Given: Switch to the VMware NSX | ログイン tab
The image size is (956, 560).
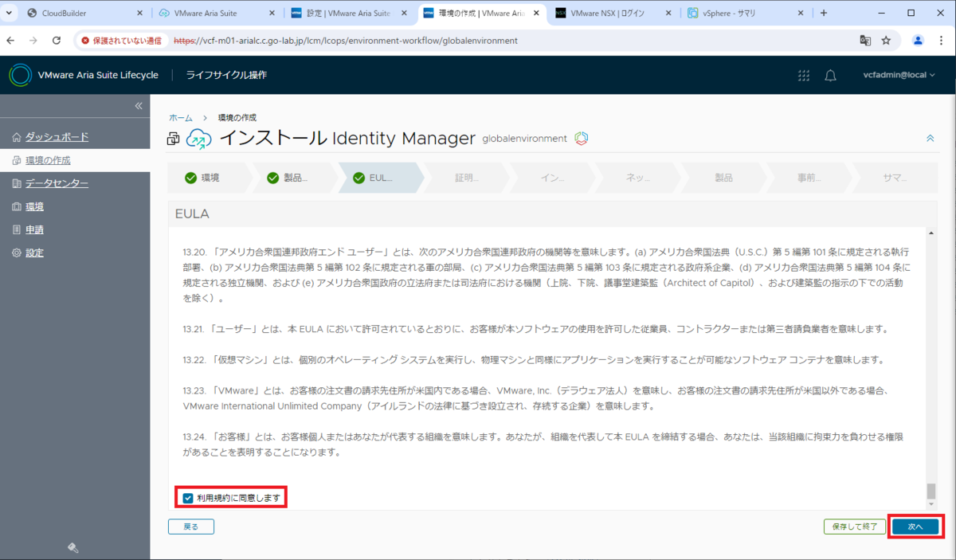Looking at the screenshot, I should click(x=615, y=13).
